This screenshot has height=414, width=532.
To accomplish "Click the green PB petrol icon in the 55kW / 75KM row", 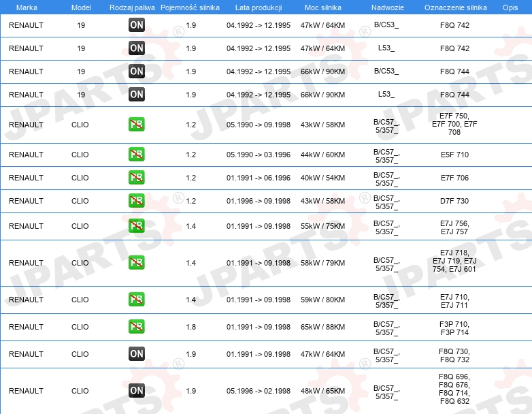I will click(137, 226).
